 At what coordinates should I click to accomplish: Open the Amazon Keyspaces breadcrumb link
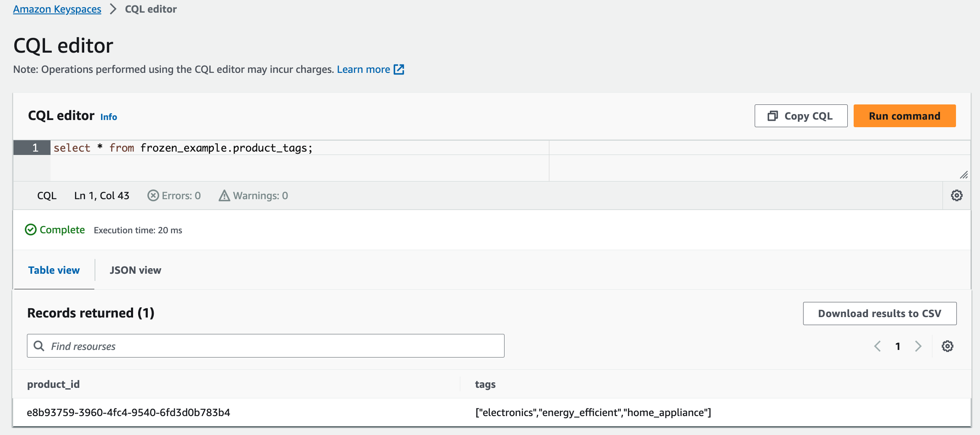pos(57,9)
